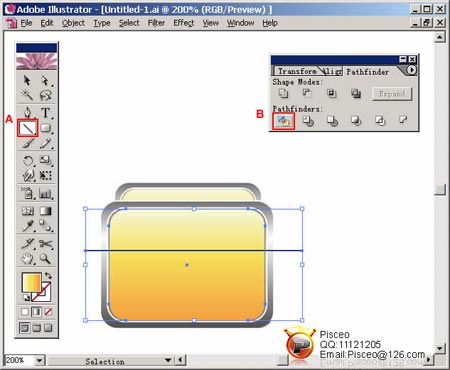Swap fill and stroke colors
This screenshot has height=370, width=450.
click(x=48, y=276)
